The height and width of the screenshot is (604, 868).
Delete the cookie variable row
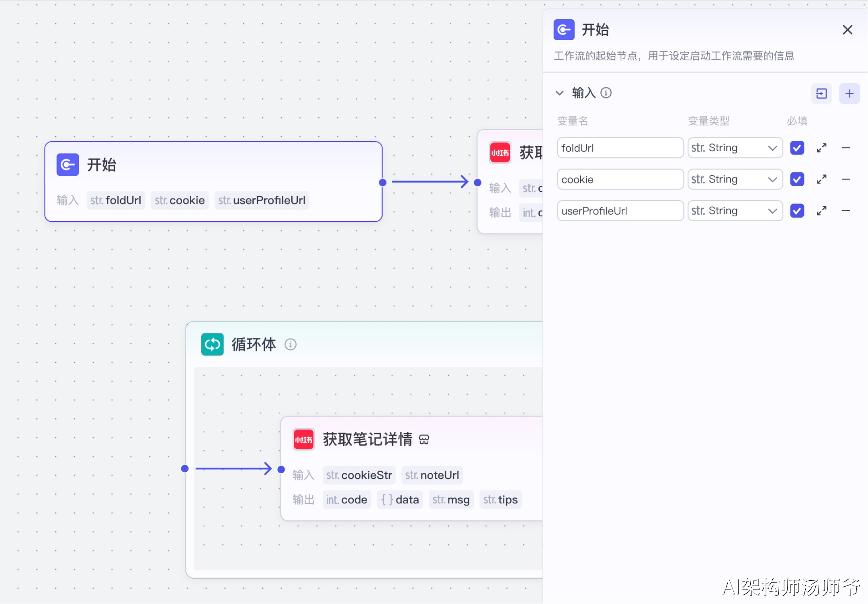tap(845, 179)
